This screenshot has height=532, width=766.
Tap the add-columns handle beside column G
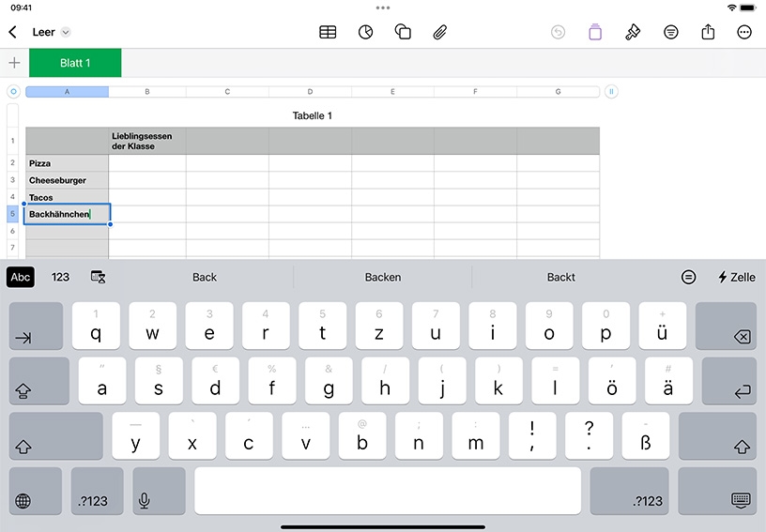click(611, 91)
